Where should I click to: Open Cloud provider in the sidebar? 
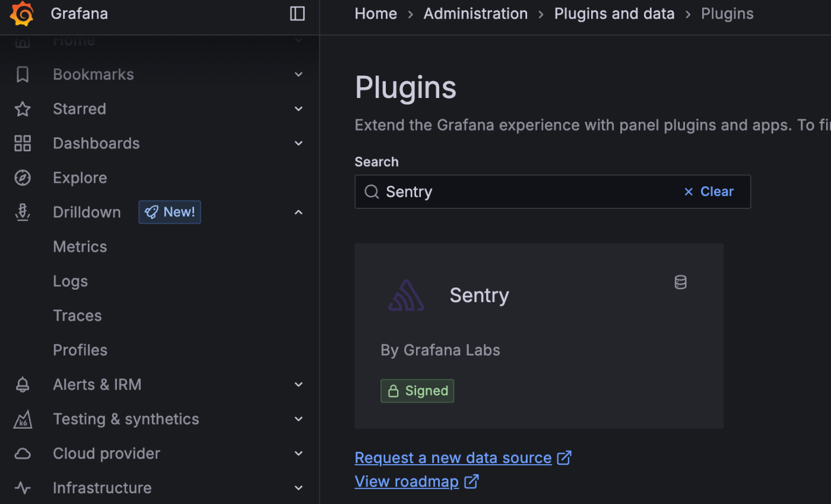point(106,454)
